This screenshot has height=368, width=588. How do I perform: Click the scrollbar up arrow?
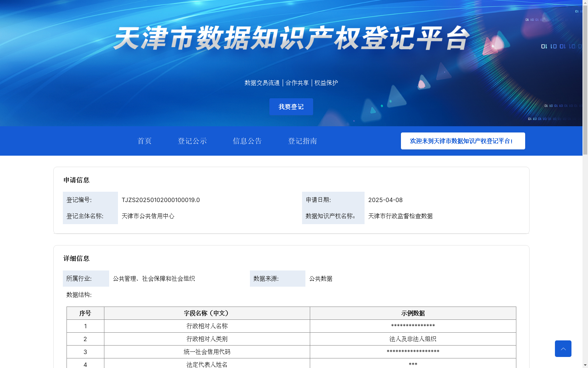click(585, 3)
